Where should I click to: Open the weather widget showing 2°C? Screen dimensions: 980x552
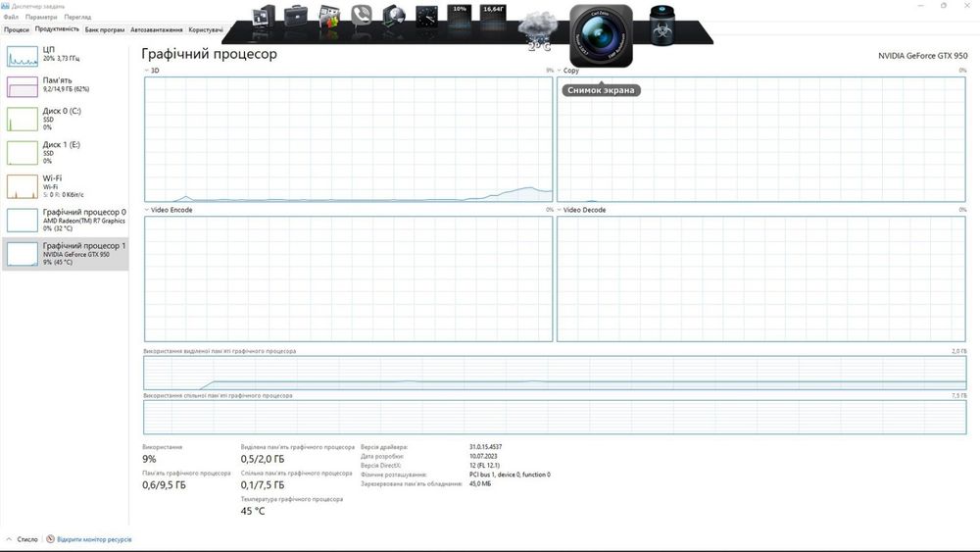pos(537,30)
